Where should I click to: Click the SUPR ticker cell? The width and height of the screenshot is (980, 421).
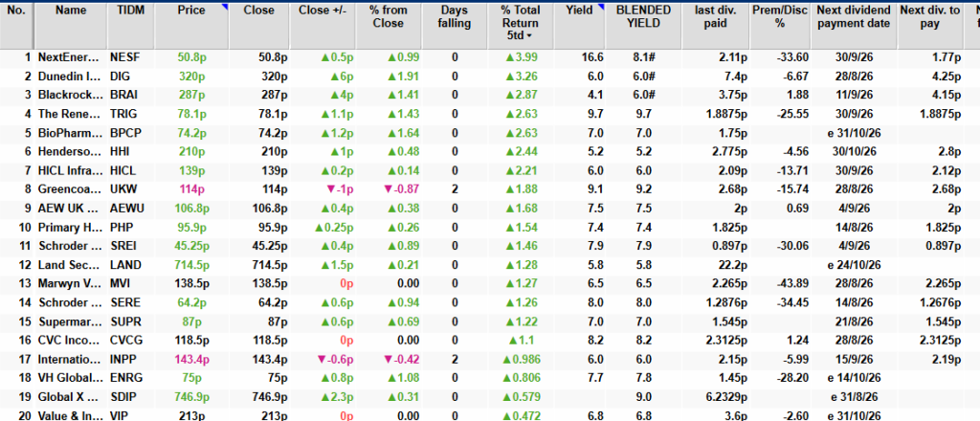point(124,321)
